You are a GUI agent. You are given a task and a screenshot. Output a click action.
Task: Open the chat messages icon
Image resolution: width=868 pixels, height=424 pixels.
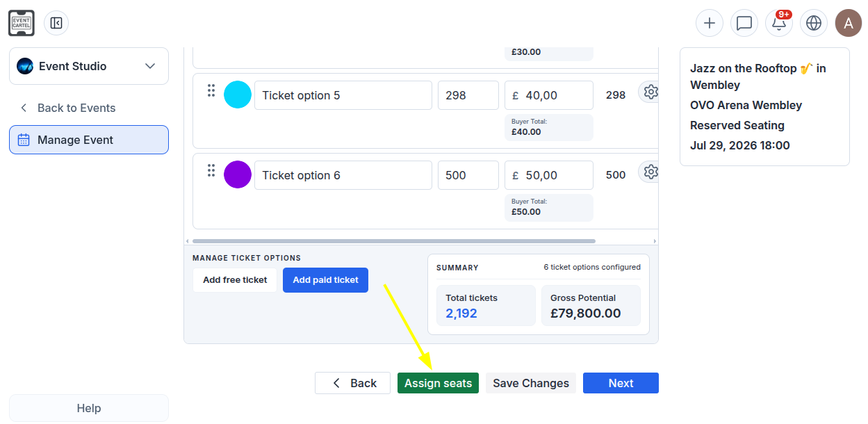(x=744, y=23)
